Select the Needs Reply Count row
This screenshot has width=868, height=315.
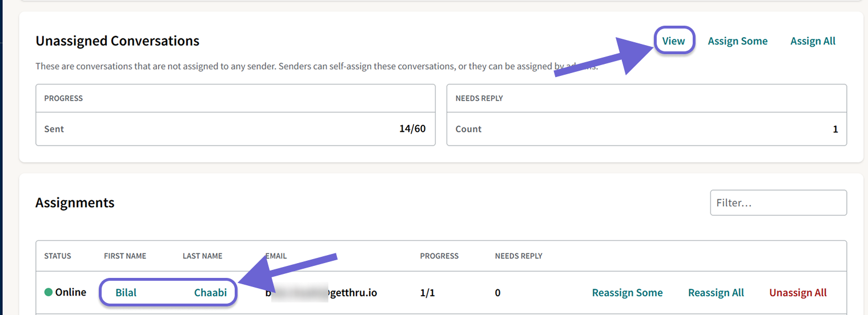(646, 129)
